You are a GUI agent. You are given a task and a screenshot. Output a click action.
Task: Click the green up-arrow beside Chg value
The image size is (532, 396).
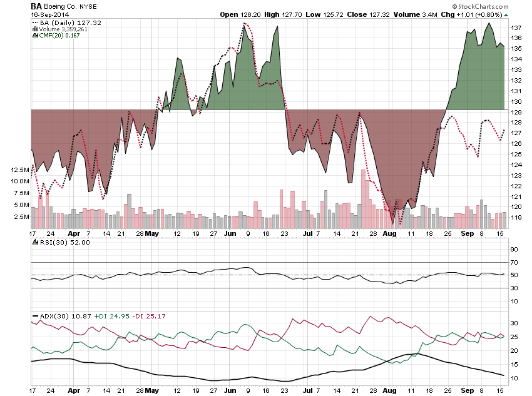[506, 15]
